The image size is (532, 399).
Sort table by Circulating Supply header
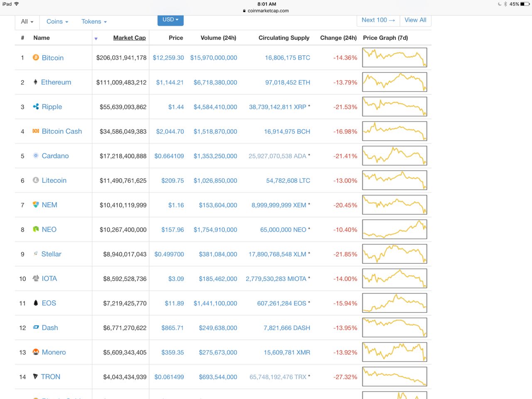coord(284,38)
